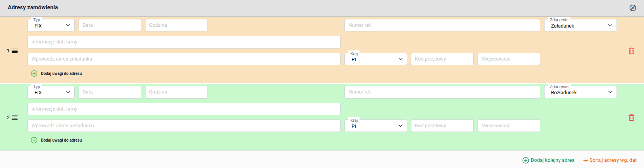Screen dimensions: 644x168
Task: Click the sort icon beside Sortuj adresy
Action: [x=585, y=160]
